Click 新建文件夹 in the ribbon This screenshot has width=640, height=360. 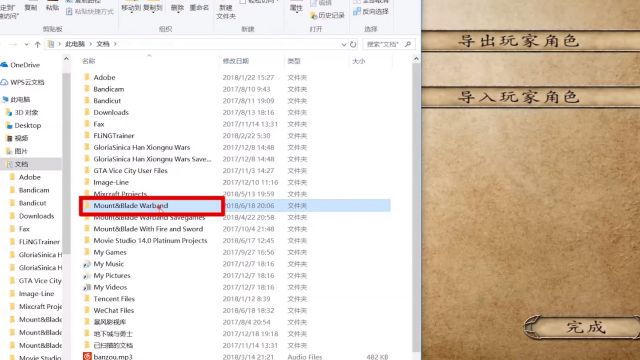226,11
